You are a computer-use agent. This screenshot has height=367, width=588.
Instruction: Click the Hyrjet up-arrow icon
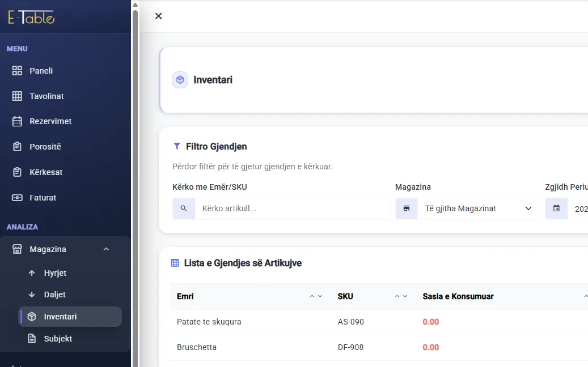(32, 273)
